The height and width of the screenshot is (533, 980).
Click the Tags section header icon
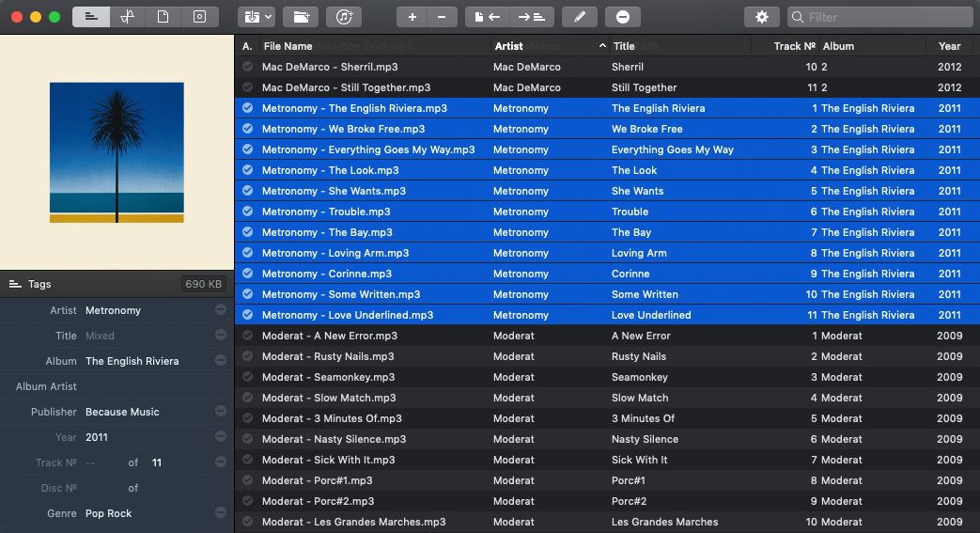click(x=15, y=284)
